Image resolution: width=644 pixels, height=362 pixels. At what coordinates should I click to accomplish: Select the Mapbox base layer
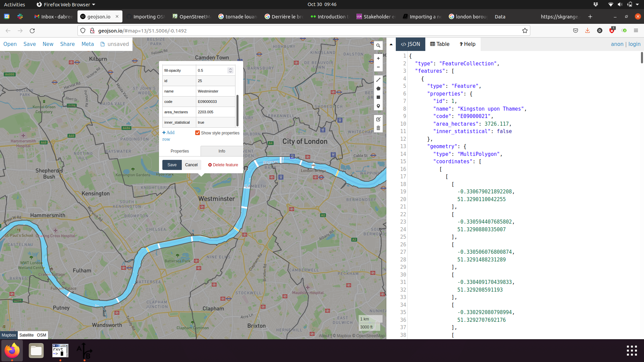[9, 335]
